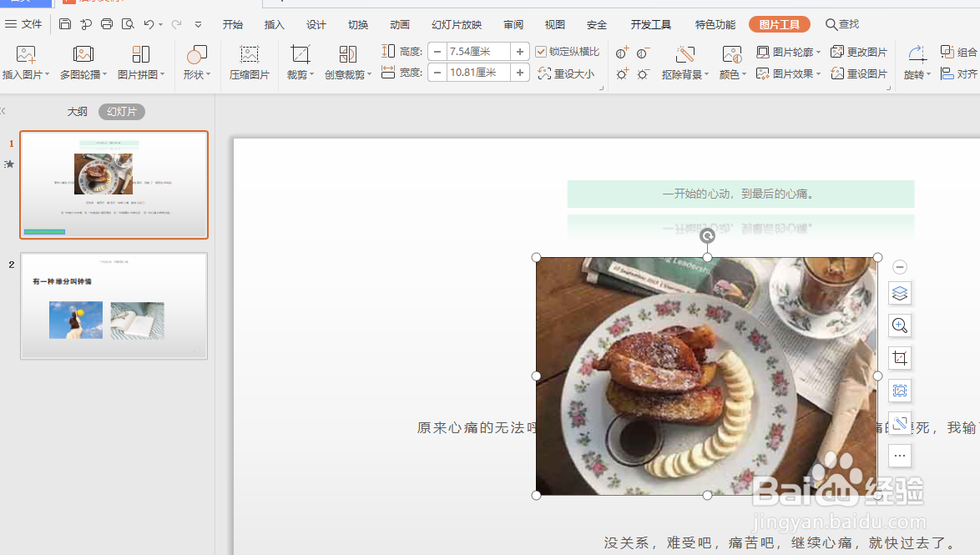Switch to the 设计 tab
980x555 pixels.
coord(316,24)
